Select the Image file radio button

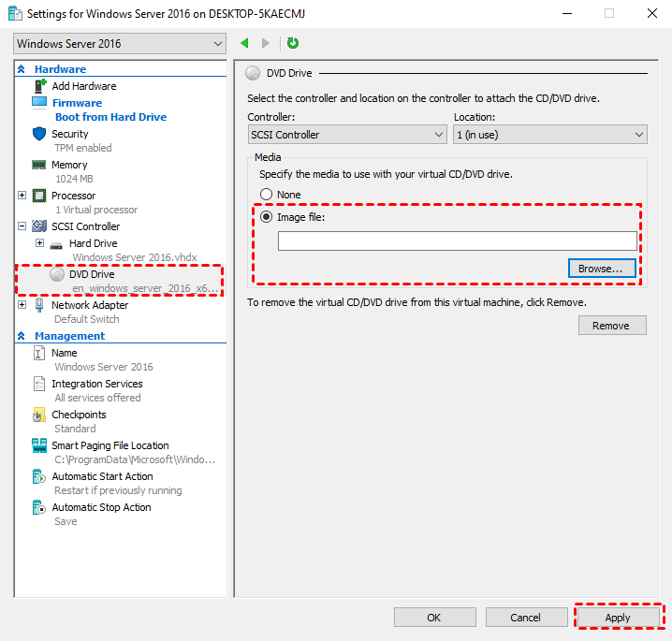point(267,217)
